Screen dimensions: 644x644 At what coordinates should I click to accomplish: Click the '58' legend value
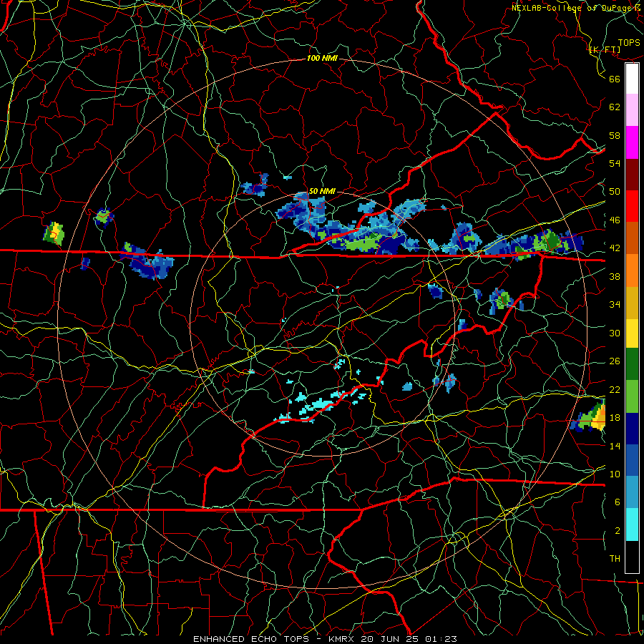tap(615, 135)
